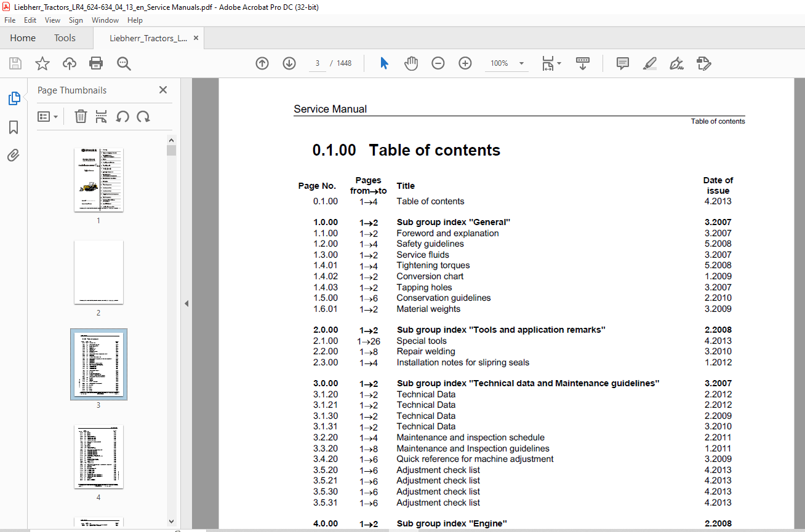Click 'Conversion chart' entry
The height and width of the screenshot is (532, 805).
430,276
